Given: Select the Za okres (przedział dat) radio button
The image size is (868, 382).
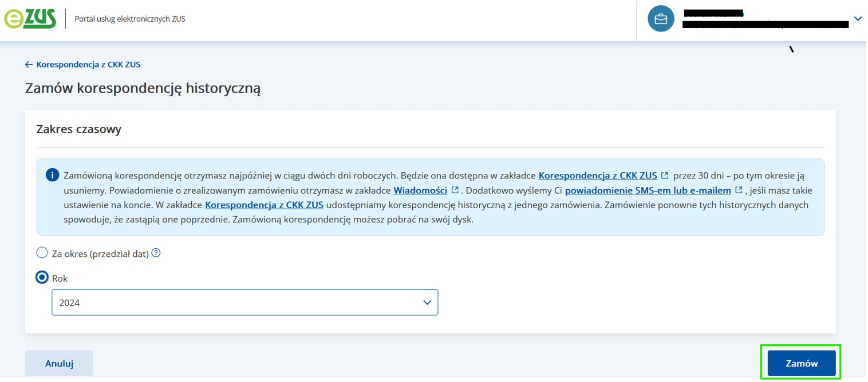Looking at the screenshot, I should pyautogui.click(x=42, y=253).
